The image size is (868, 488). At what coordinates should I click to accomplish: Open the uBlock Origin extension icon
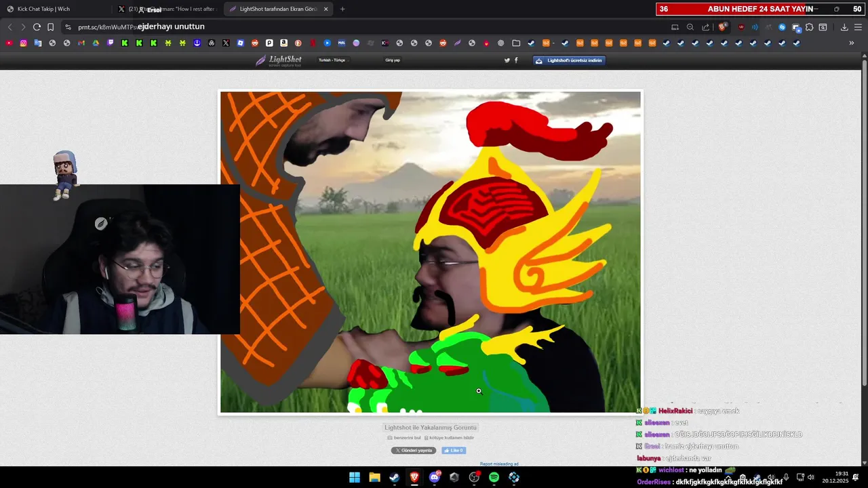[x=741, y=27]
